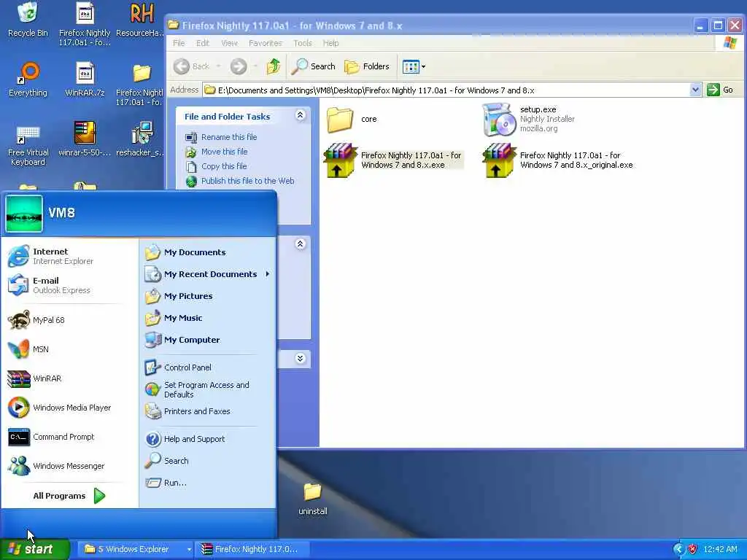Toggle the Folders pane
Screen dimensions: 747x560
[x=367, y=66]
